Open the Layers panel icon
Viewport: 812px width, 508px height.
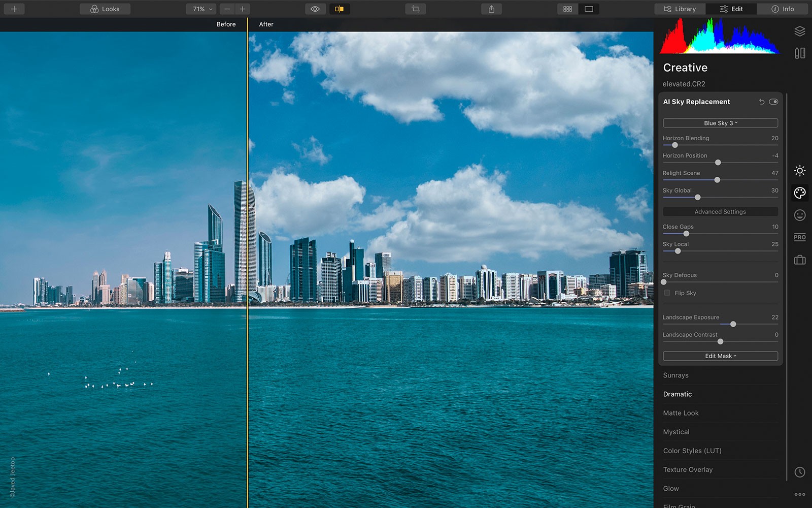(x=800, y=31)
